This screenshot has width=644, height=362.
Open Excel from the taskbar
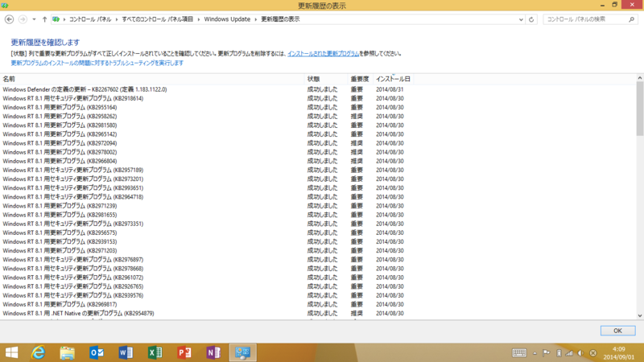(155, 352)
